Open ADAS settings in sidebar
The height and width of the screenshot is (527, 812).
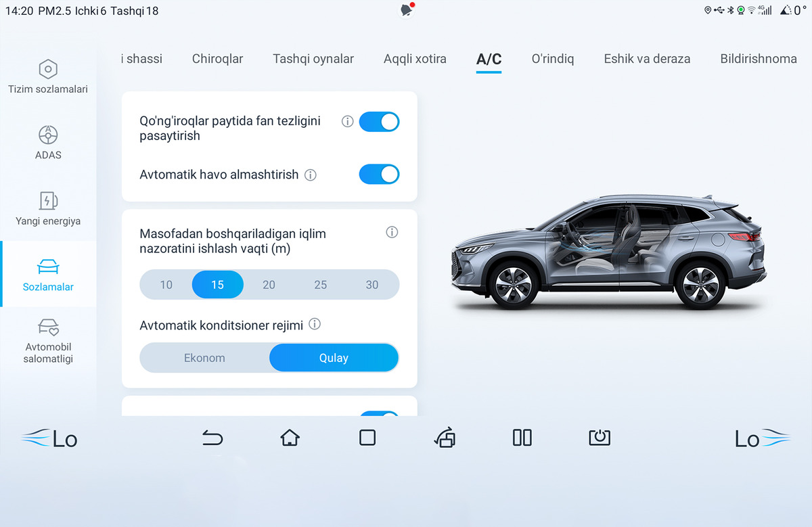click(48, 143)
